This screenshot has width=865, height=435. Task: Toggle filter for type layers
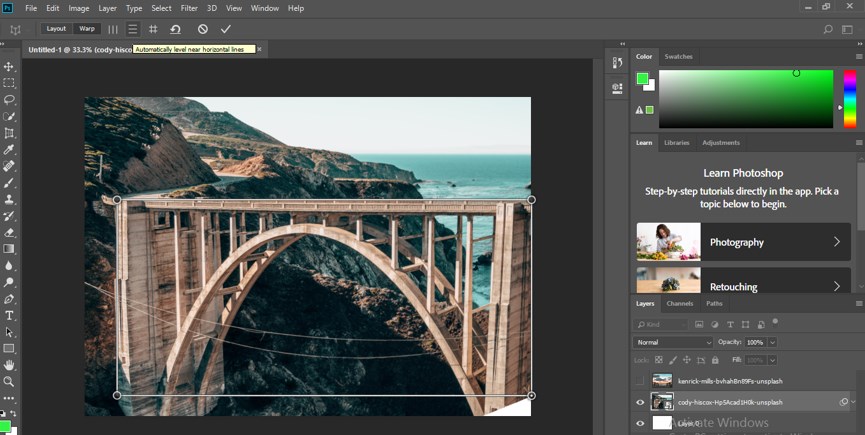tap(730, 325)
